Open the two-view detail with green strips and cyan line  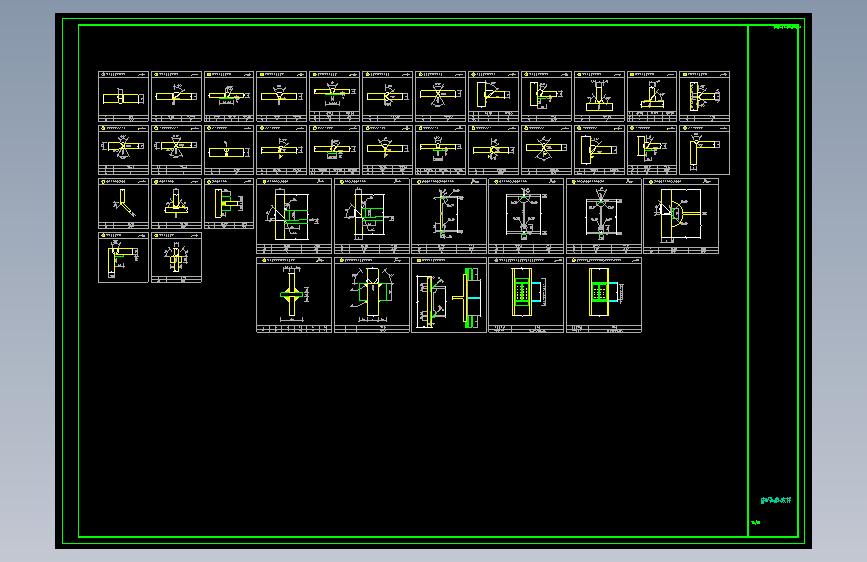coord(449,295)
